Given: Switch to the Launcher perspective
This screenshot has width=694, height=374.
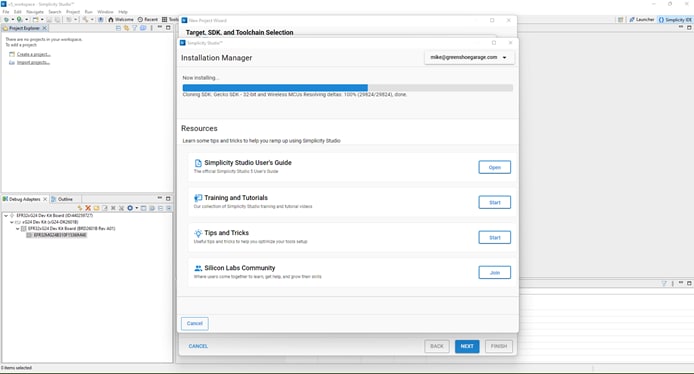Looking at the screenshot, I should 642,19.
